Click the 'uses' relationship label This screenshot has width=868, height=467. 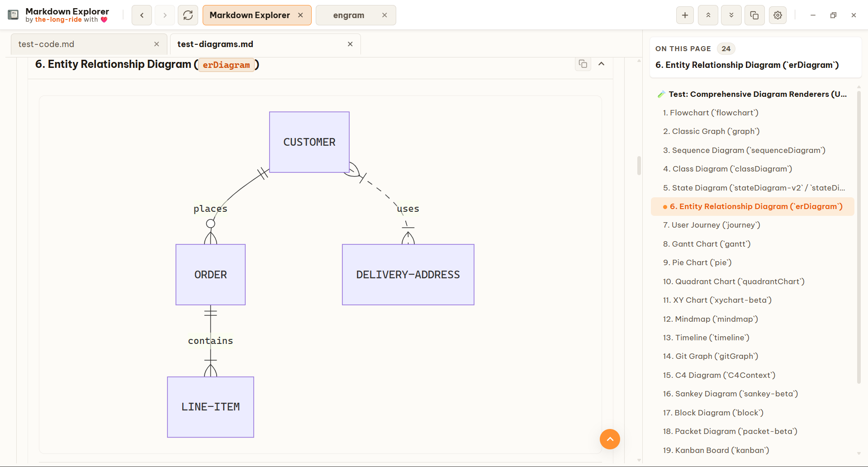(408, 209)
